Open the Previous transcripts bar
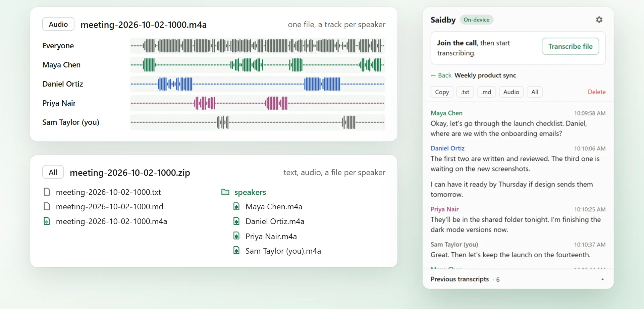The width and height of the screenshot is (644, 309). click(x=518, y=279)
